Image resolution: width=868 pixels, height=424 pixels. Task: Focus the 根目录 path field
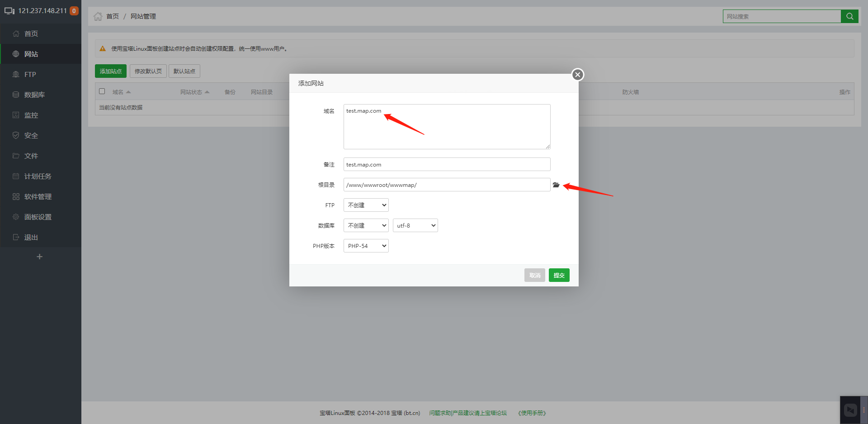[447, 185]
